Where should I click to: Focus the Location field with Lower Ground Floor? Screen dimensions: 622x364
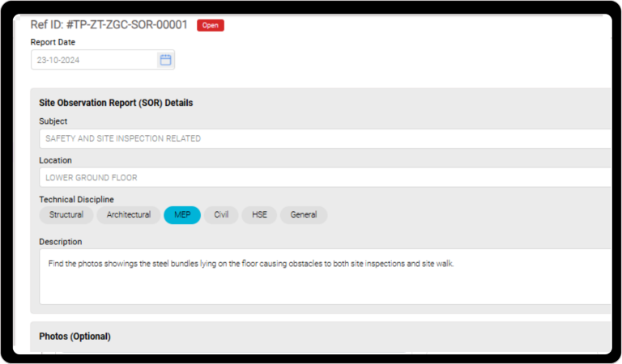(x=324, y=177)
